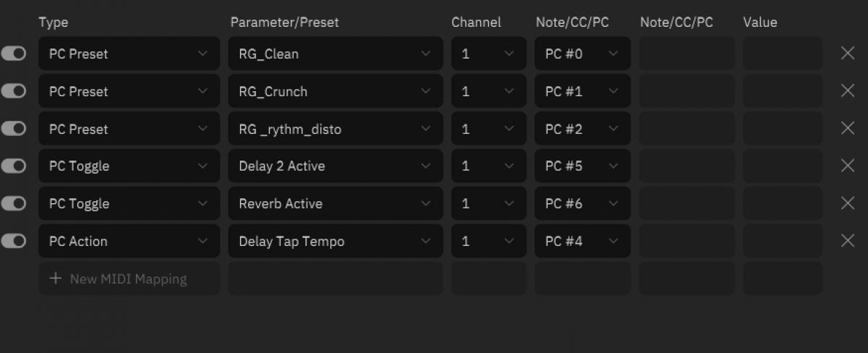Click second Note/CC/PC field in RG_Crunch row
868x353 pixels.
(x=686, y=91)
